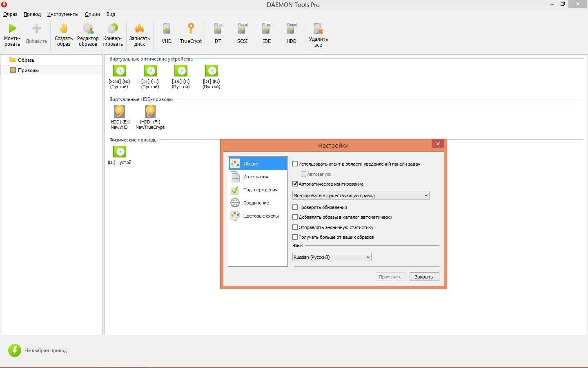Open the Опции menu
This screenshot has height=368, width=588.
click(92, 14)
